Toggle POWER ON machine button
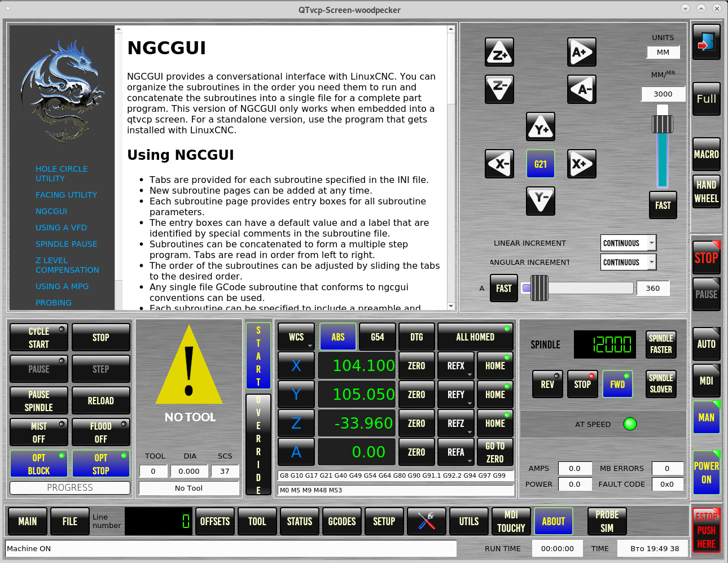The width and height of the screenshot is (728, 563). (707, 473)
